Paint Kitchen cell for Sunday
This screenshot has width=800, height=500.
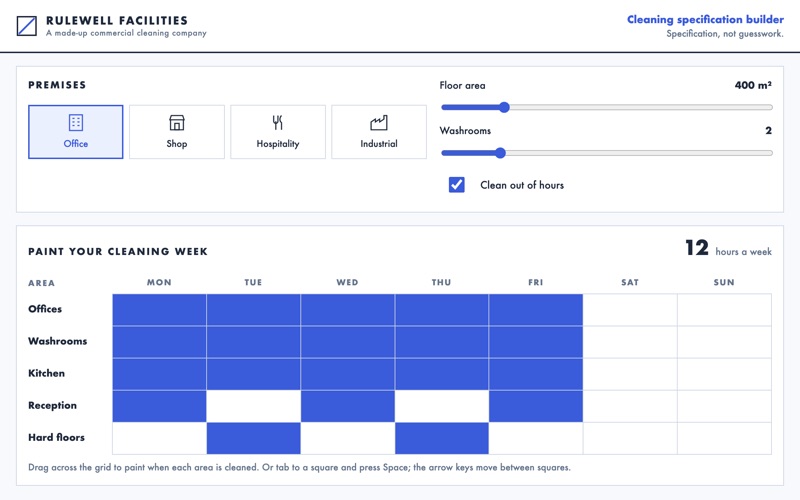click(x=724, y=374)
